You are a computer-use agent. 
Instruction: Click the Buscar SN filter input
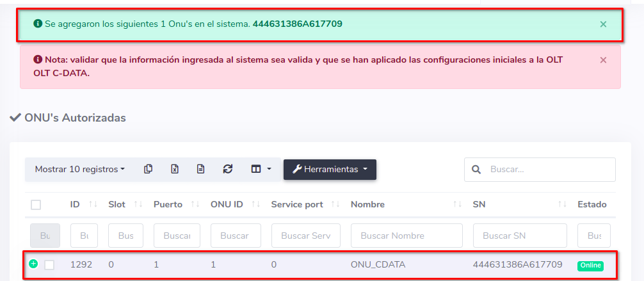point(519,236)
